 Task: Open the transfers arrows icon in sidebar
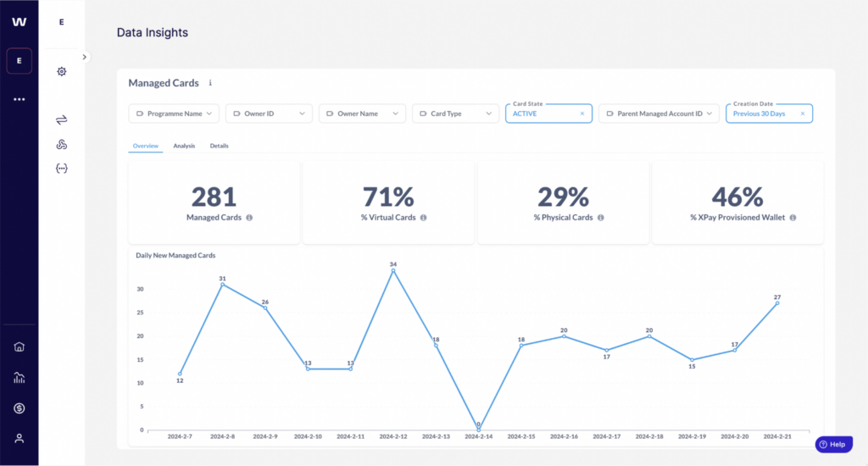pyautogui.click(x=61, y=120)
